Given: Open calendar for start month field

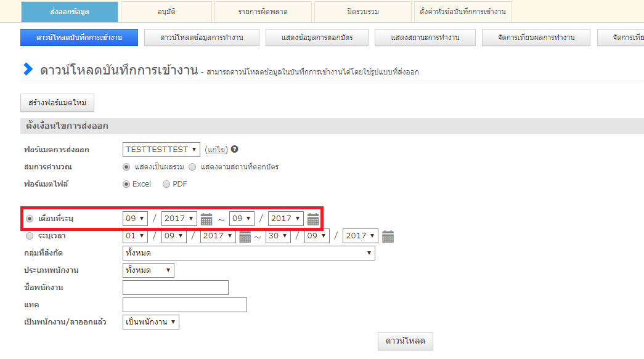Looking at the screenshot, I should point(206,219).
